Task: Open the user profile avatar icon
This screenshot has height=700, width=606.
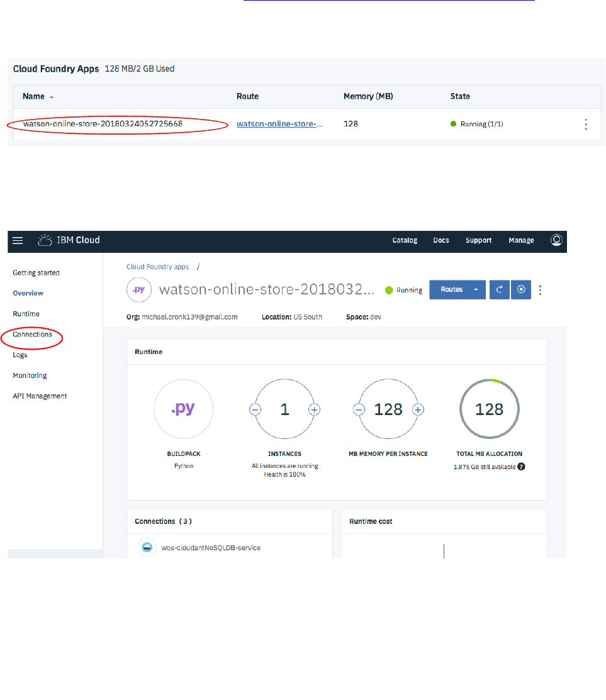Action: (556, 240)
